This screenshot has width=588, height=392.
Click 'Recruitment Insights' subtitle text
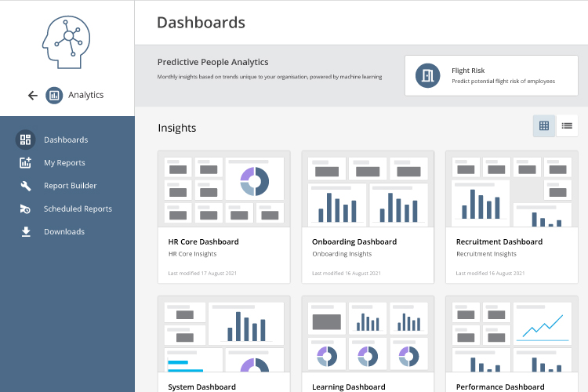486,254
